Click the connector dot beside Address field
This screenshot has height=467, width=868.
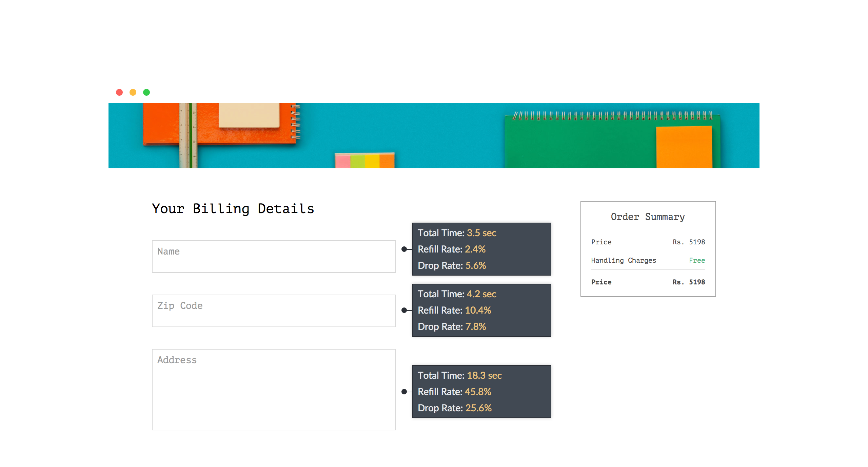tap(404, 392)
